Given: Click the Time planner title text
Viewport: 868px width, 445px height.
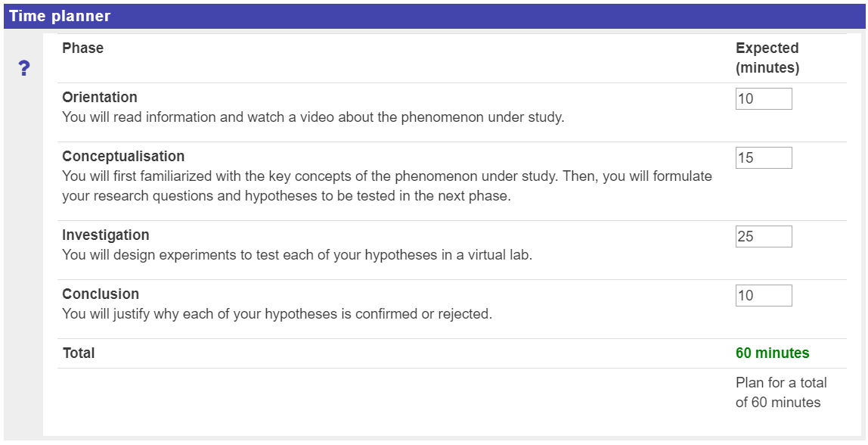Looking at the screenshot, I should click(60, 16).
